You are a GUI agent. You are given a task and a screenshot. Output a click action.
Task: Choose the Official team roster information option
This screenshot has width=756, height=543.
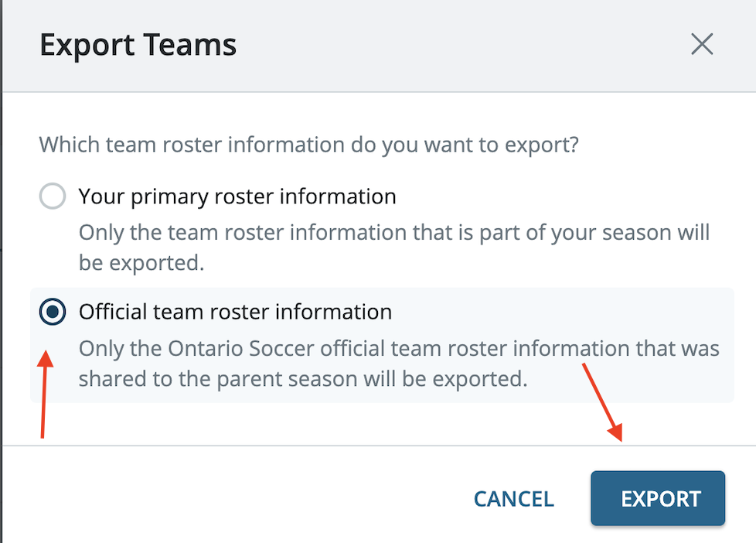tap(52, 312)
